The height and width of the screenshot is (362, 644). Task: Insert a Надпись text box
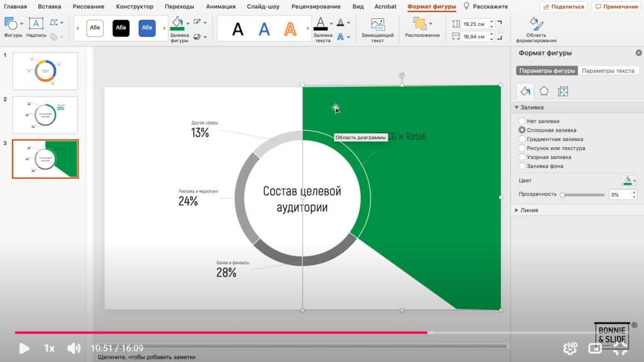(x=36, y=24)
